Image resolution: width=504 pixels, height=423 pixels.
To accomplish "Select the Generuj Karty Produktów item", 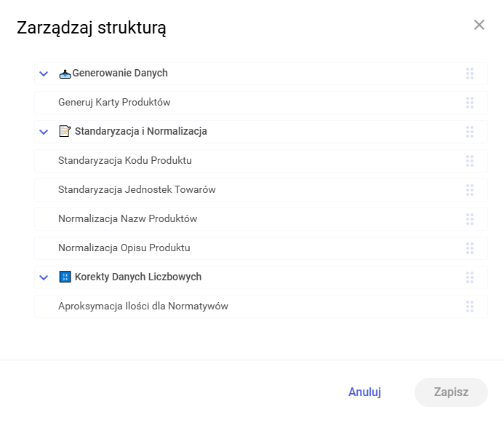I will [114, 103].
